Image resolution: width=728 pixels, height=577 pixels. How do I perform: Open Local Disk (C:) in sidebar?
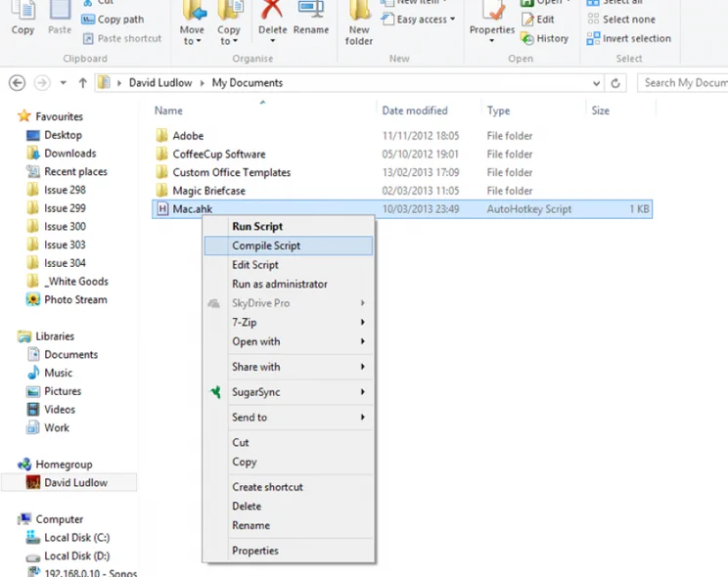pos(68,538)
